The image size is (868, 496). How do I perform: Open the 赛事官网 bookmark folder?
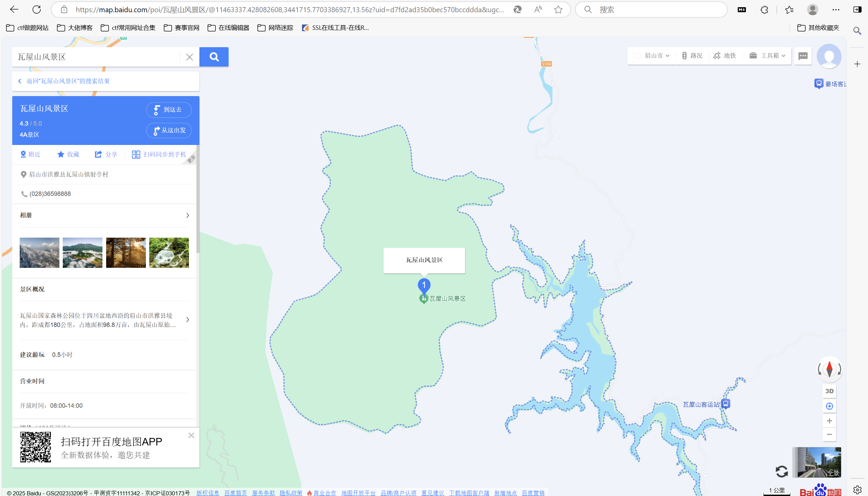(182, 28)
